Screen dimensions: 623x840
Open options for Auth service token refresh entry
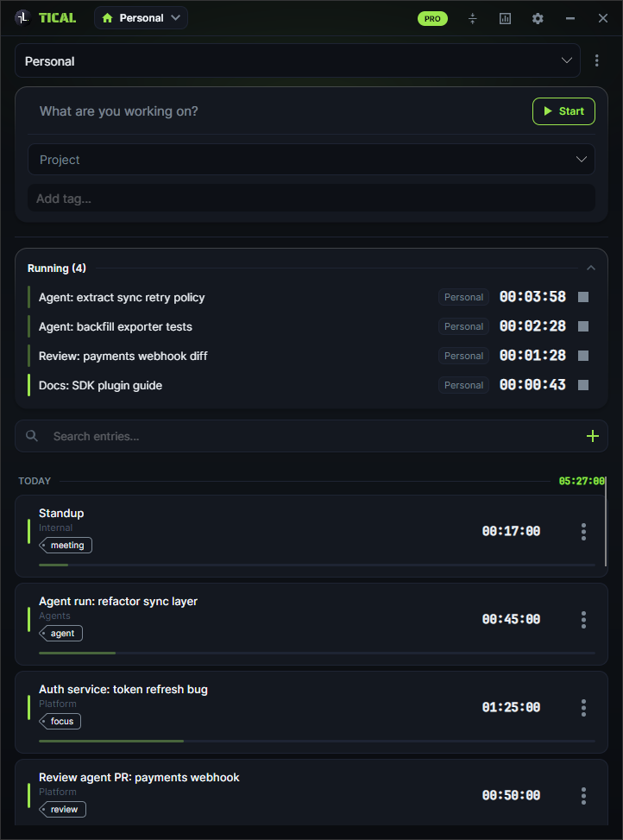(x=583, y=708)
